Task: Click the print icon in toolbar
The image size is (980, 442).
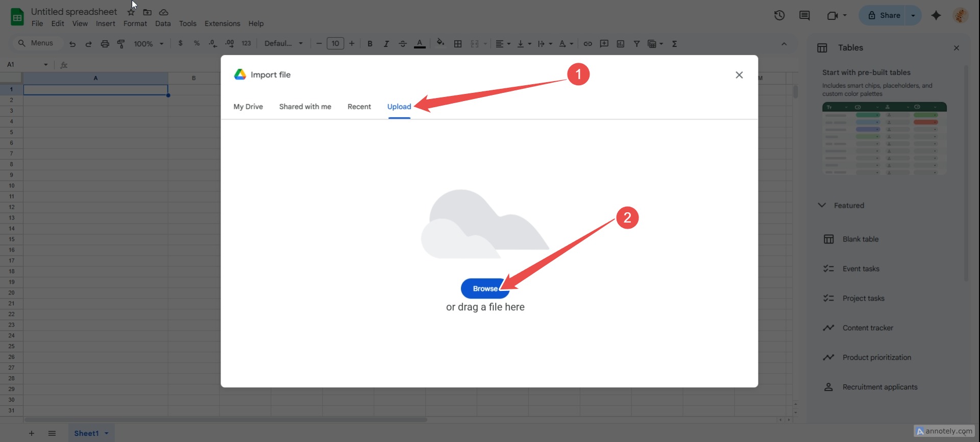Action: [105, 44]
